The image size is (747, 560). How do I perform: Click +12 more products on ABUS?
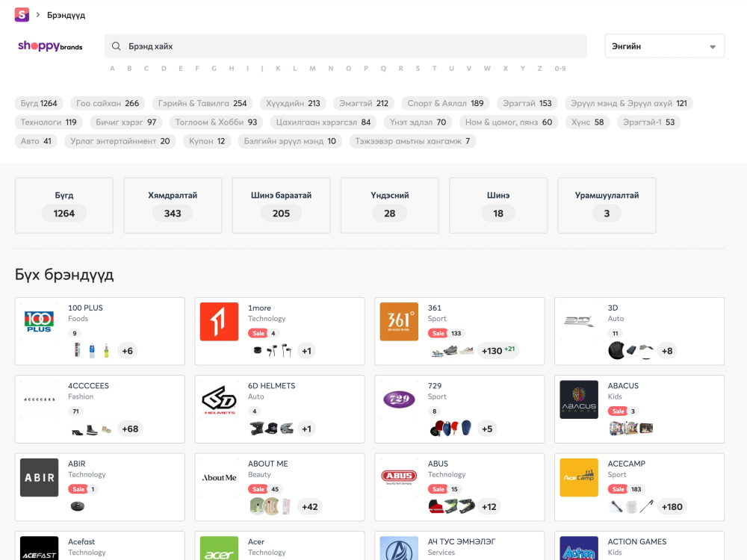tap(489, 507)
